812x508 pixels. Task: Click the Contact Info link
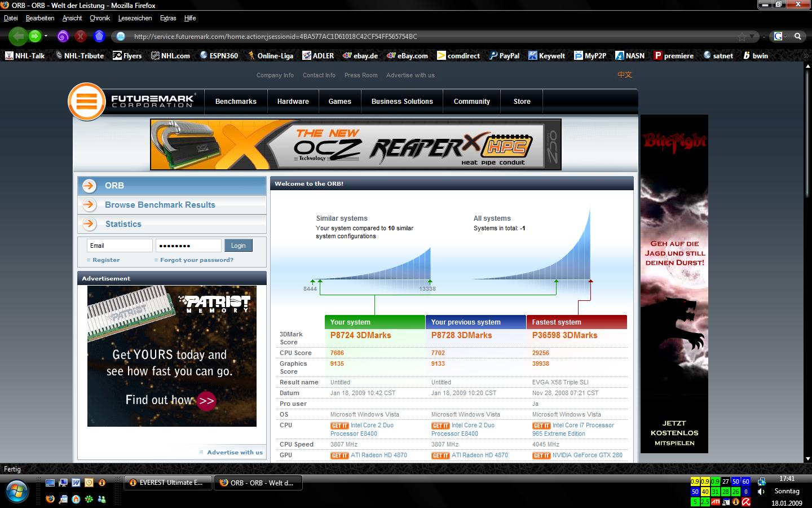pyautogui.click(x=319, y=75)
